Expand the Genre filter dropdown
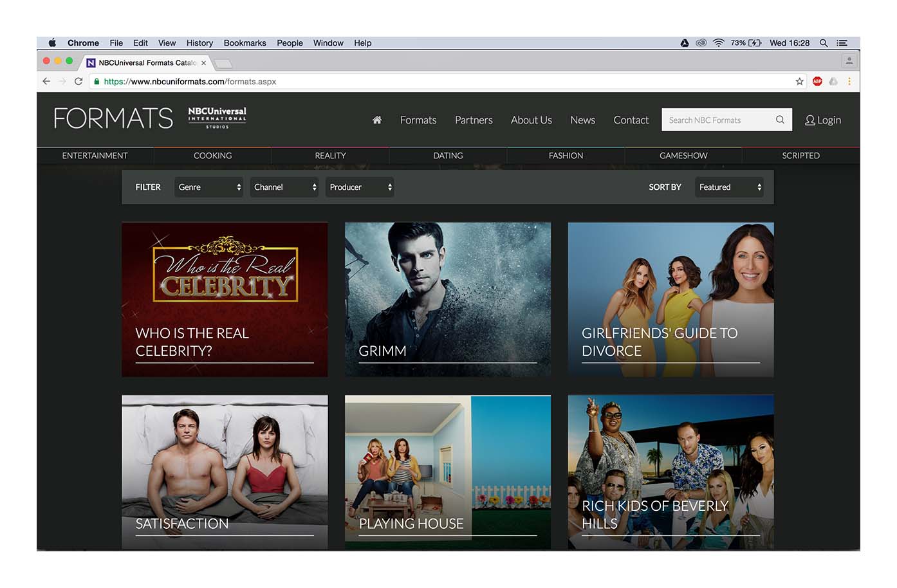The image size is (897, 588). click(208, 187)
